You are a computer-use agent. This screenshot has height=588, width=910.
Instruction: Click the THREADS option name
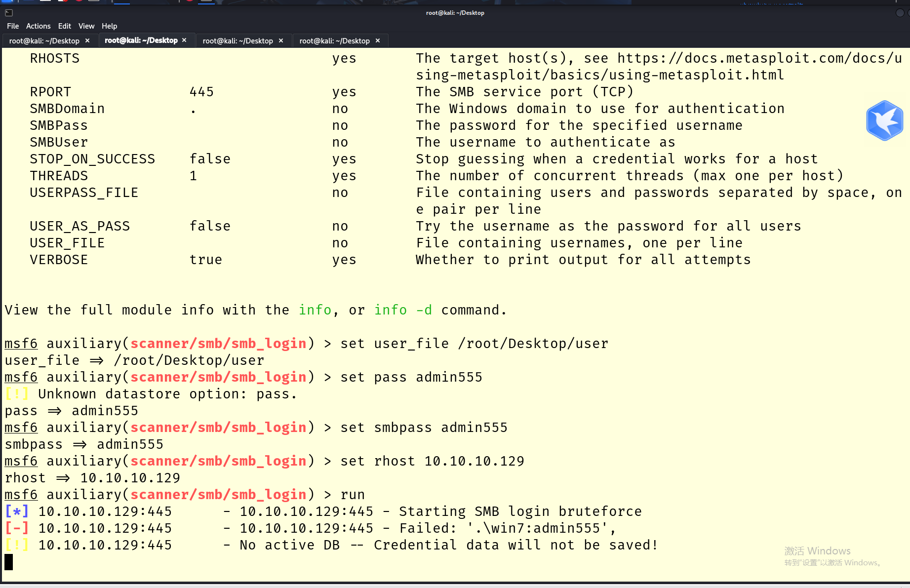coord(59,176)
